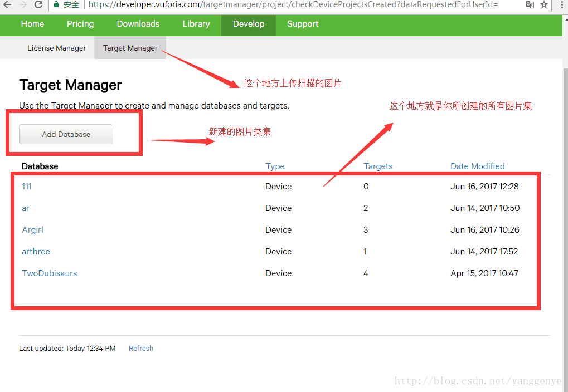568x392 pixels.
Task: Click targets count 0 for 111
Action: point(366,187)
